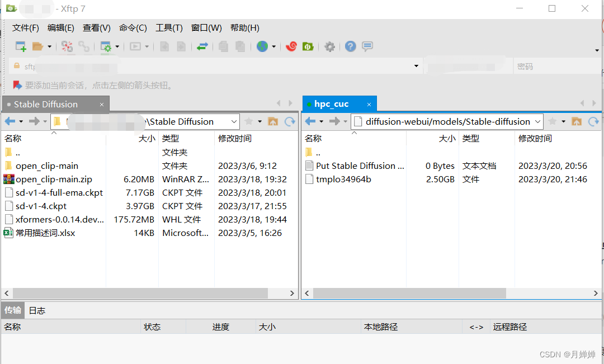Click the Reconnect chain-link icon

[83, 46]
